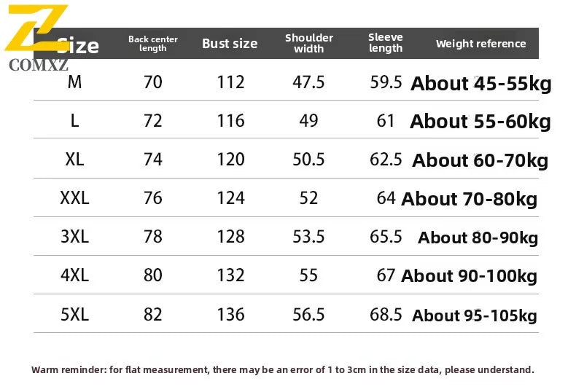The image size is (576, 392).
Task: Click the About 90-100kg weight text
Action: pyautogui.click(x=469, y=276)
